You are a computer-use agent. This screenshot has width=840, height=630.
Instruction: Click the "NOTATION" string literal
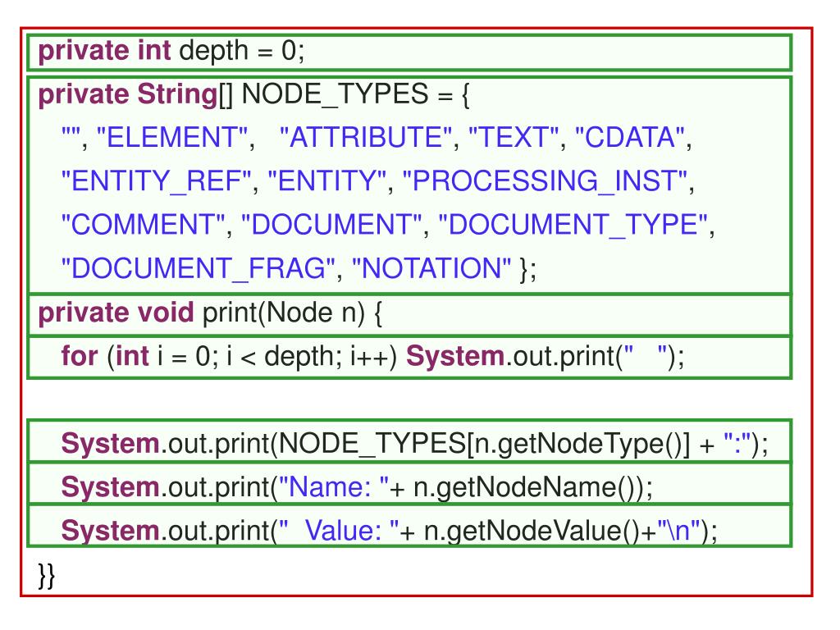(x=431, y=268)
